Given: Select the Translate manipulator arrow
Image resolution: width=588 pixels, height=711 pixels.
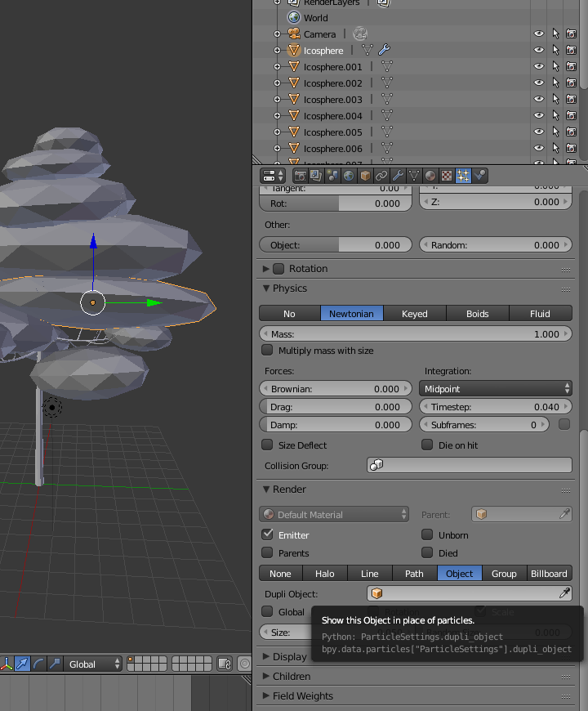Looking at the screenshot, I should coord(22,664).
